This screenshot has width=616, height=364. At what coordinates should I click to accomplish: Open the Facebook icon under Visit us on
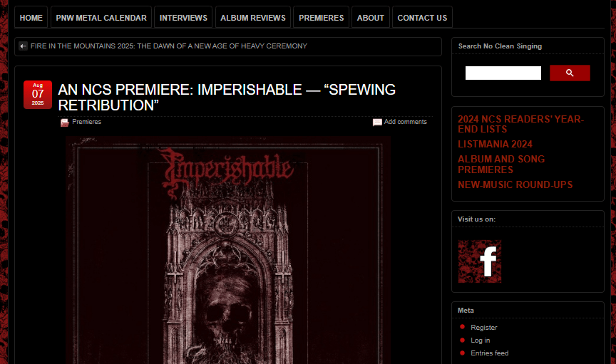pos(480,261)
